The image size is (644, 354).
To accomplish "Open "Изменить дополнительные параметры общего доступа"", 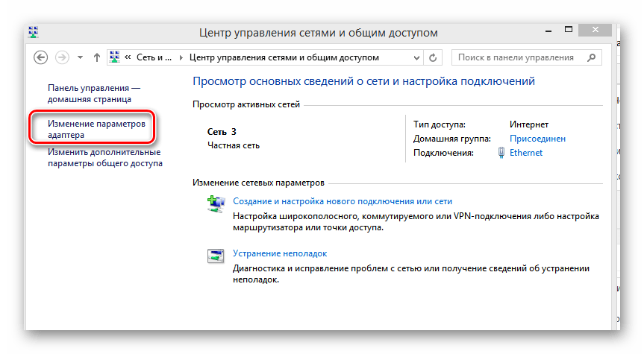I will click(x=104, y=157).
